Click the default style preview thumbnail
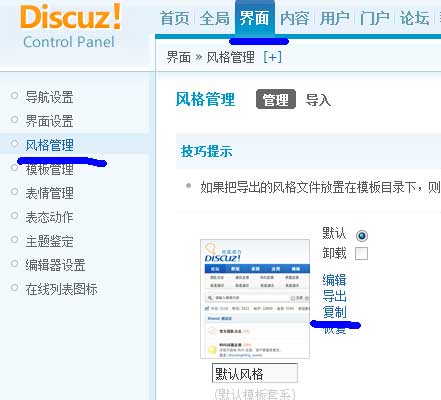 pyautogui.click(x=255, y=299)
